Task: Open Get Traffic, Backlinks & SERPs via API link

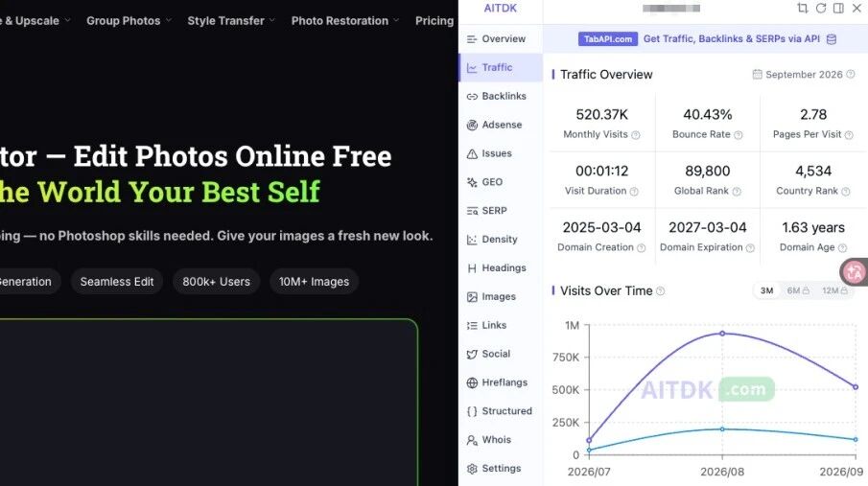Action: coord(731,38)
